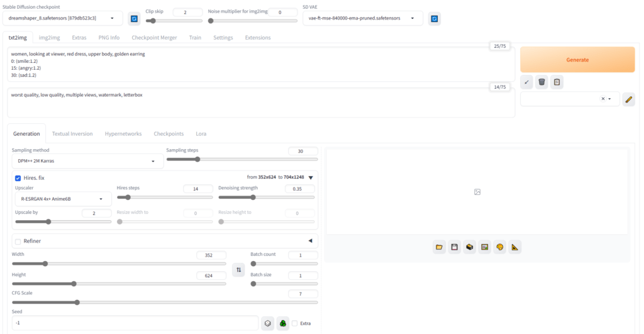This screenshot has width=644, height=334.
Task: Reuse last seed with recycle icon
Action: pos(283,323)
